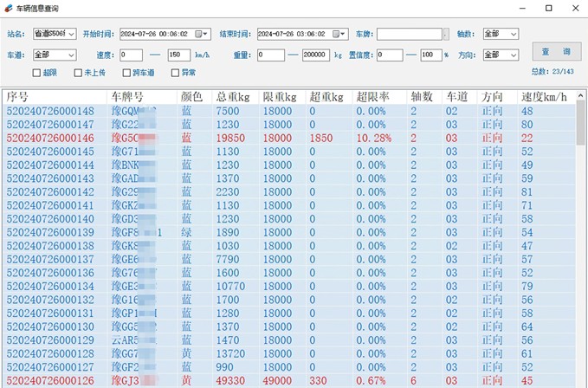Select row 52024072600148
The width and height of the screenshot is (588, 388).
pos(288,111)
